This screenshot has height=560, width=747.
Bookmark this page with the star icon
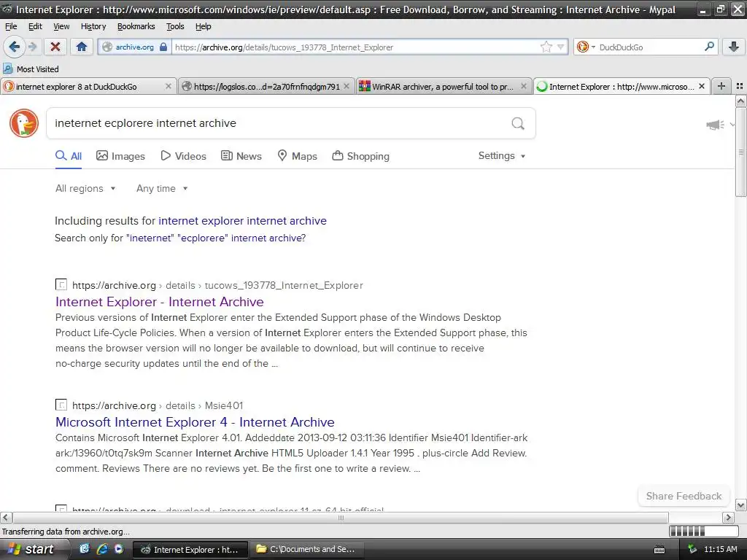click(546, 47)
